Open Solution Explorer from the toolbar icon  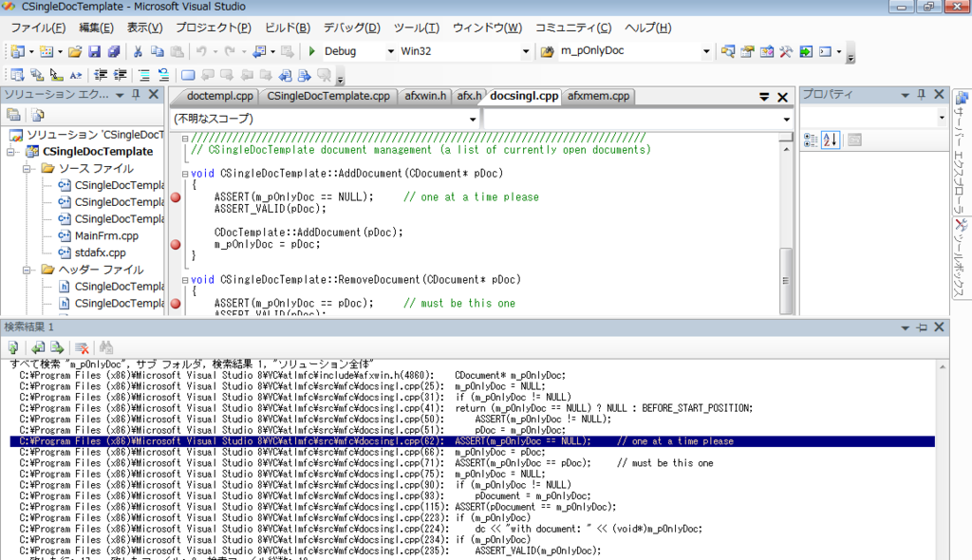coord(728,51)
